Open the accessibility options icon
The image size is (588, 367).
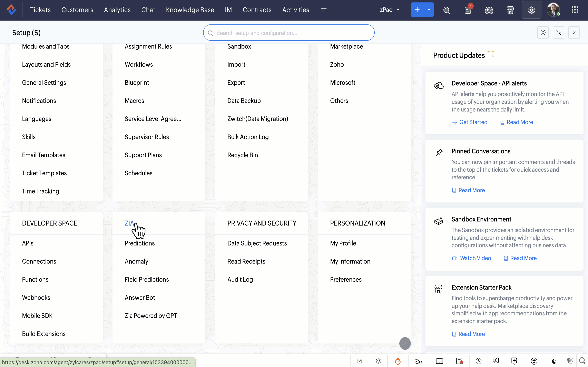point(534,361)
